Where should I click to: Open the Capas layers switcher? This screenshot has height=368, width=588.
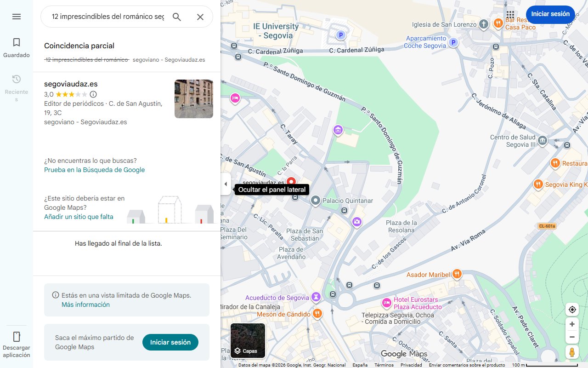pos(248,341)
